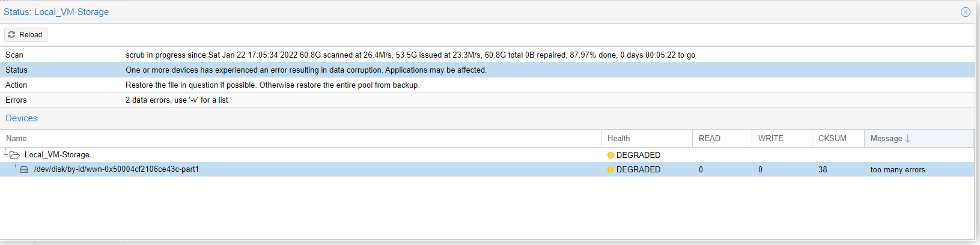Click the disk row's DEGRADED warning icon
This screenshot has width=980, height=245.
(x=610, y=170)
